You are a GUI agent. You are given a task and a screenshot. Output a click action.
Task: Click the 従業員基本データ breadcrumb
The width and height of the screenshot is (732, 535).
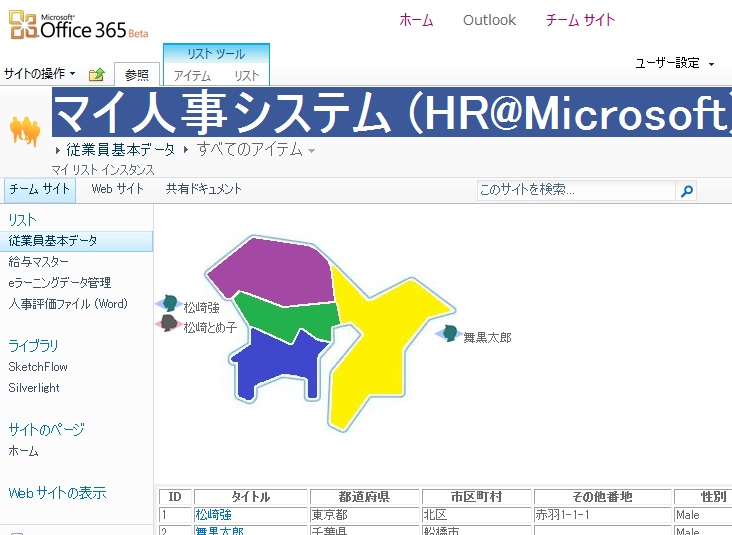(120, 149)
